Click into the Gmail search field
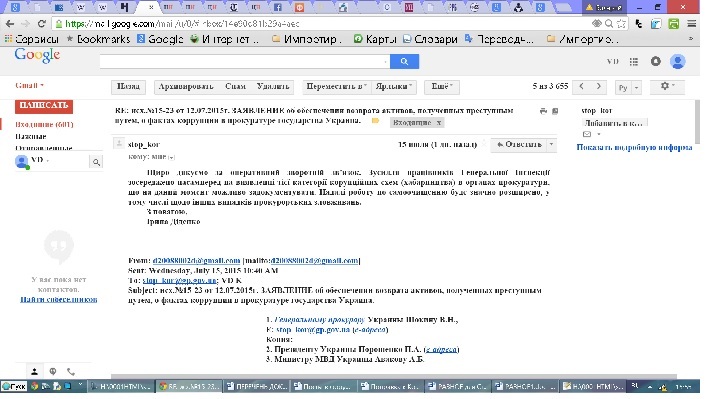 (244, 61)
